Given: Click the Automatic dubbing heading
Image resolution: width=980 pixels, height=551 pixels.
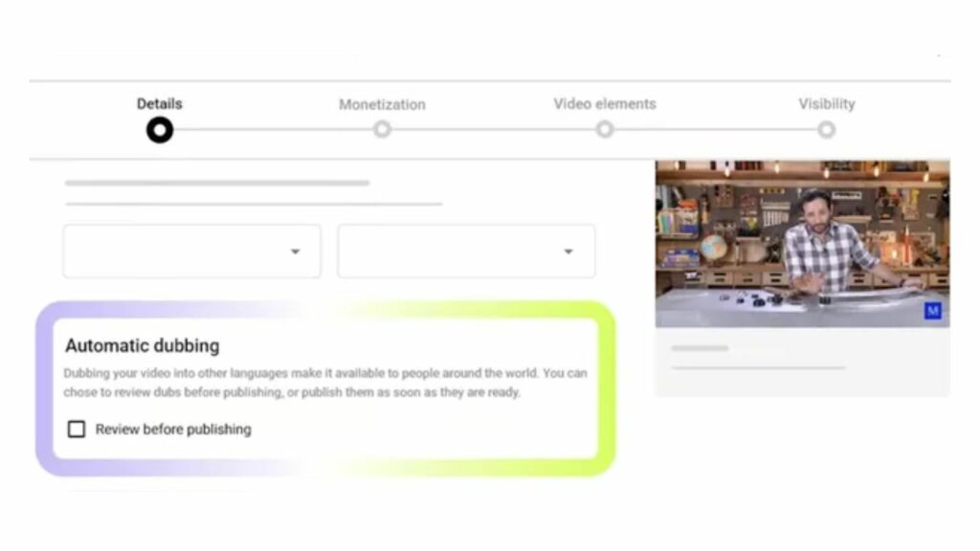Looking at the screenshot, I should [142, 345].
